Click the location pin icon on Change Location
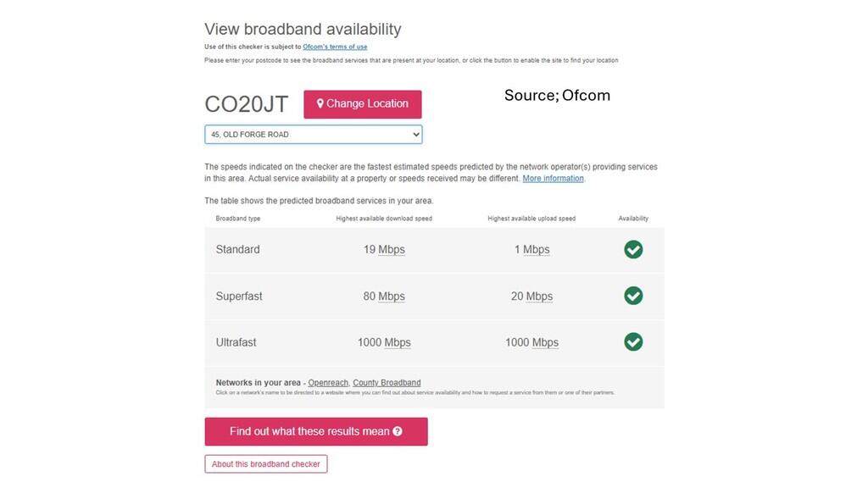Image resolution: width=868 pixels, height=488 pixels. point(320,103)
